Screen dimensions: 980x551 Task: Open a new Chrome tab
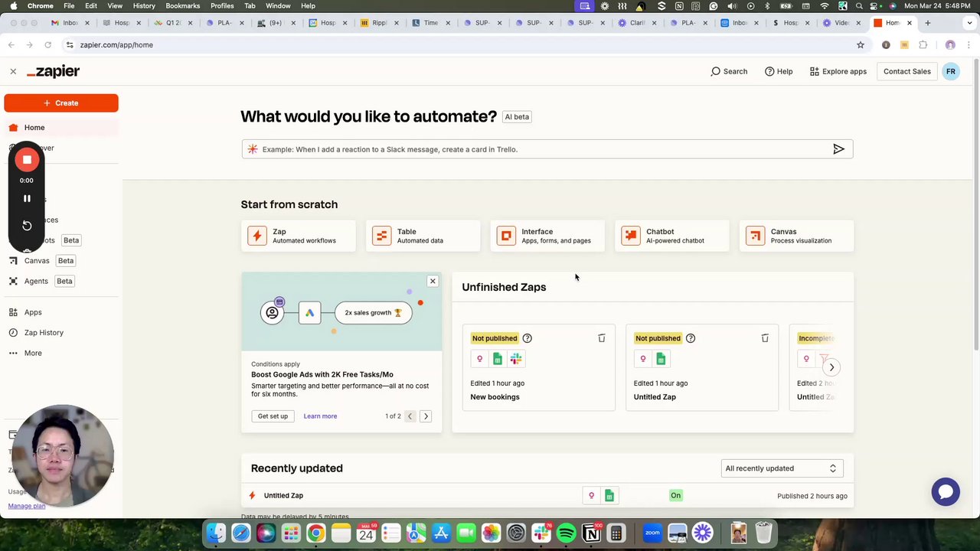pos(927,23)
